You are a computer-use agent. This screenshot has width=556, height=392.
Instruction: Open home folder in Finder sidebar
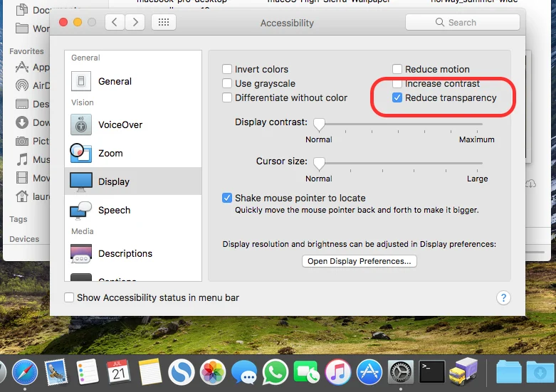pyautogui.click(x=32, y=196)
